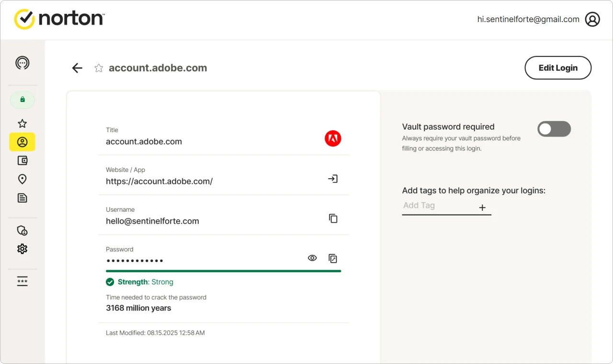Reveal password with the eye icon
Viewport: 613px width, 364px height.
[312, 258]
